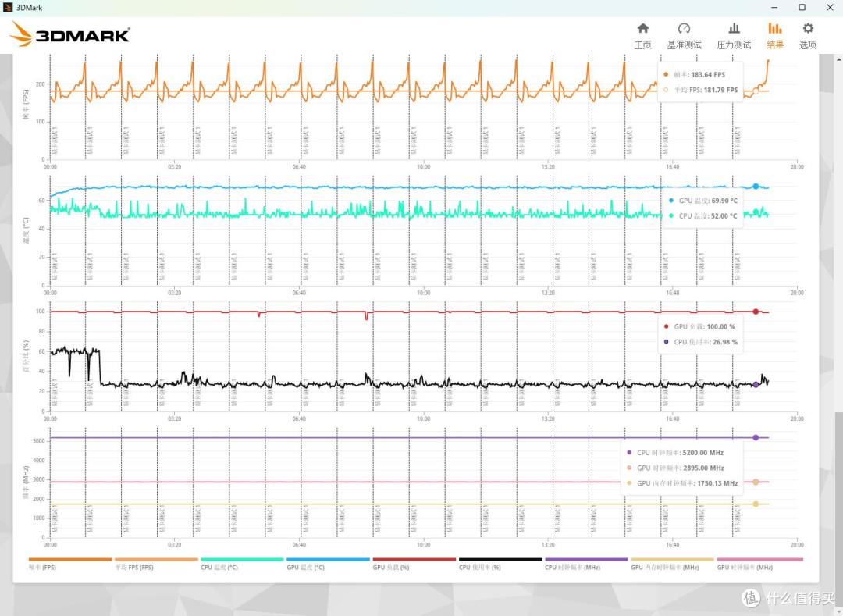Click the 3DMark title bar app icon
The image size is (843, 616).
click(8, 8)
